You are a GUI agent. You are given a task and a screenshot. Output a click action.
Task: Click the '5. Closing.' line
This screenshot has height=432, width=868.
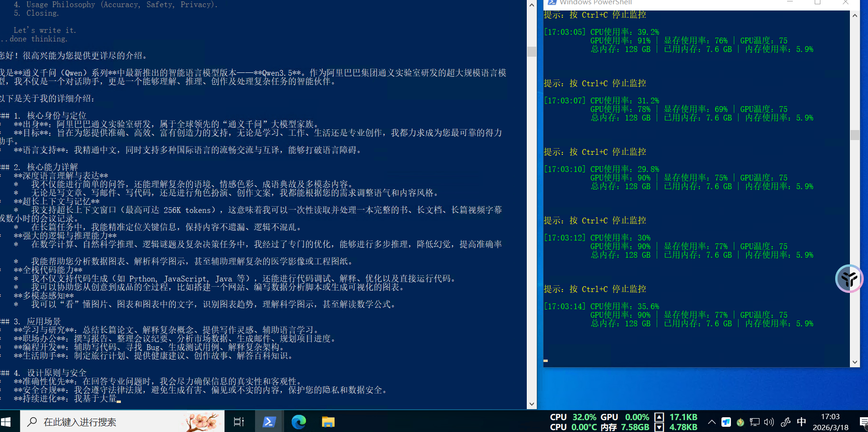36,13
